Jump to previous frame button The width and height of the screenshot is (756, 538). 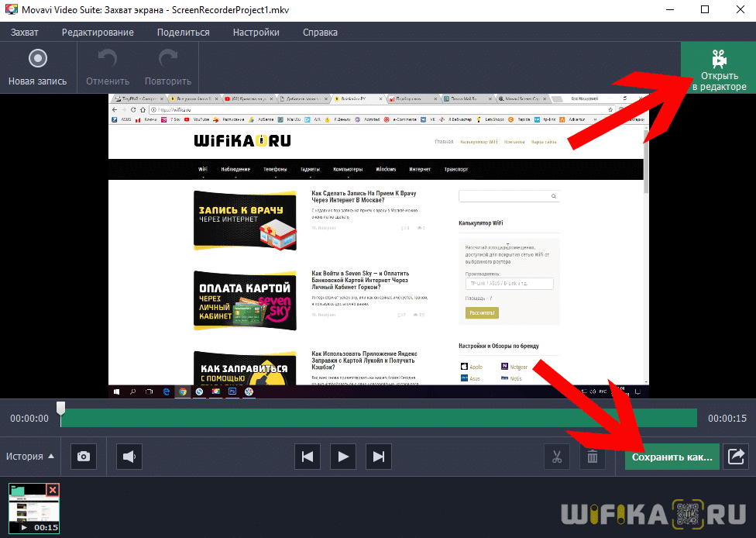coord(308,457)
